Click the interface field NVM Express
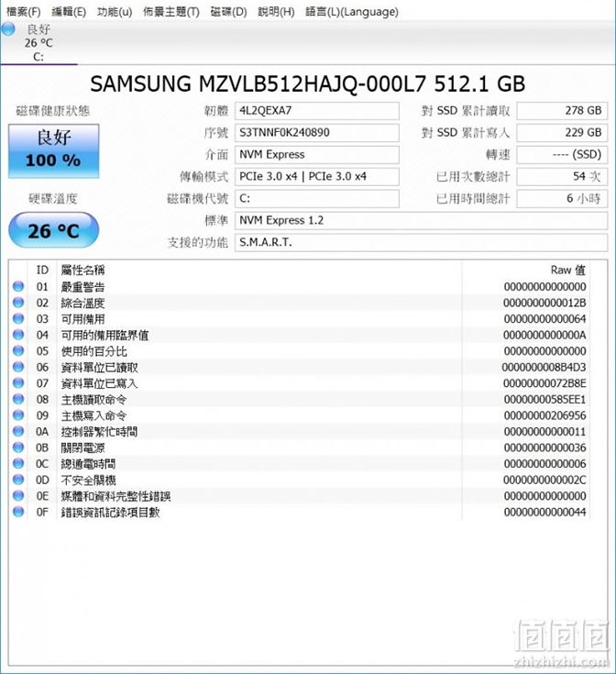The width and height of the screenshot is (616, 674). [316, 155]
